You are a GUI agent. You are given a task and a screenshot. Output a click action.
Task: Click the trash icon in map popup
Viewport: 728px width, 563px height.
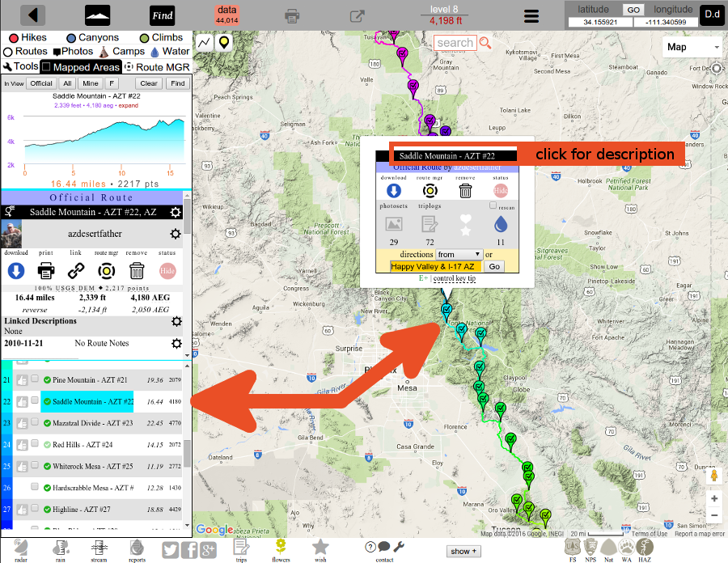[465, 191]
